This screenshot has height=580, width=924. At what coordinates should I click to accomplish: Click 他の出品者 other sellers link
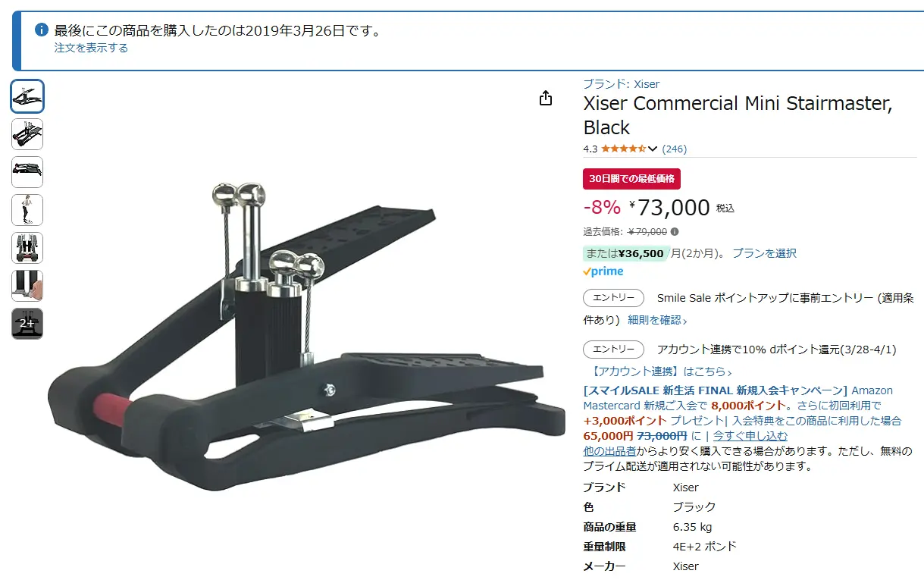609,450
